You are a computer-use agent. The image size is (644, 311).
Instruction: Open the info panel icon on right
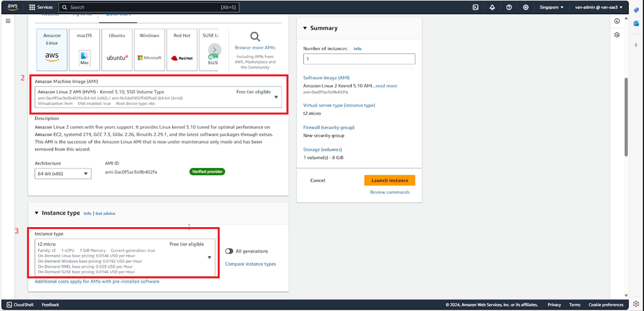[617, 21]
